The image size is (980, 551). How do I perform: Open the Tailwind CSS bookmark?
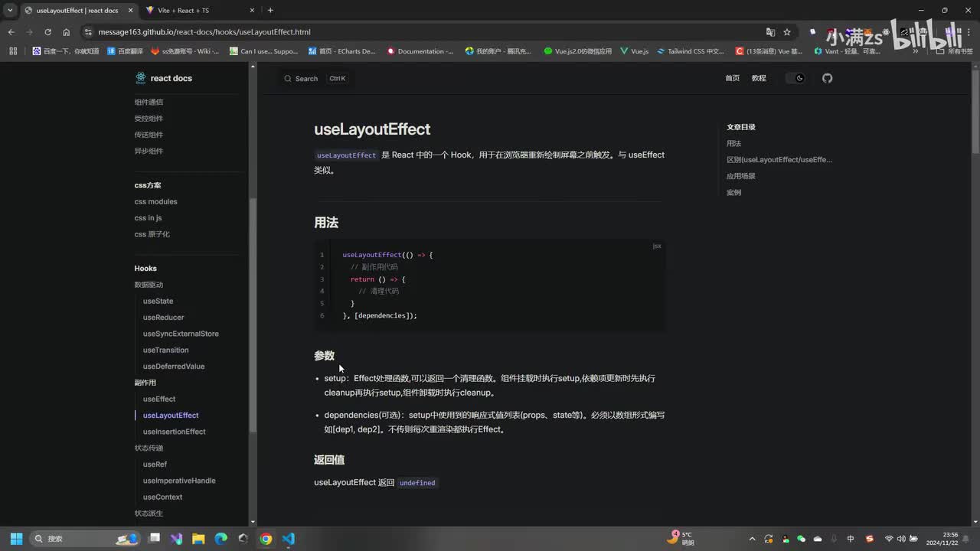tap(691, 51)
